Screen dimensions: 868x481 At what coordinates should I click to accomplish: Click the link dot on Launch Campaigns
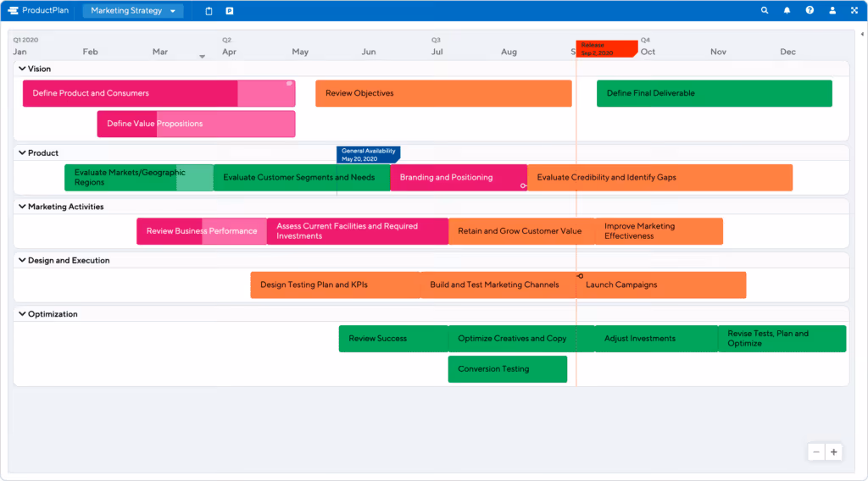tap(580, 276)
